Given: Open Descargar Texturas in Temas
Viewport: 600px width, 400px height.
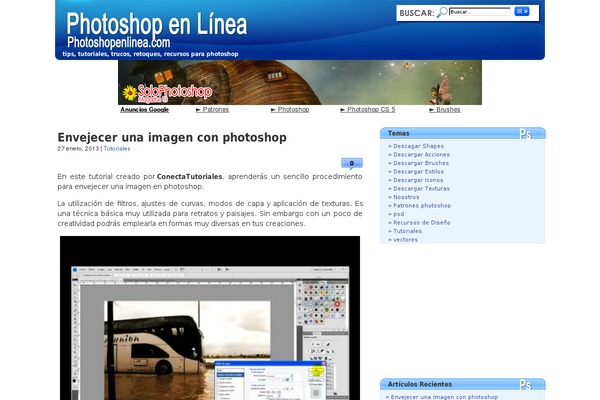Looking at the screenshot, I should click(421, 188).
